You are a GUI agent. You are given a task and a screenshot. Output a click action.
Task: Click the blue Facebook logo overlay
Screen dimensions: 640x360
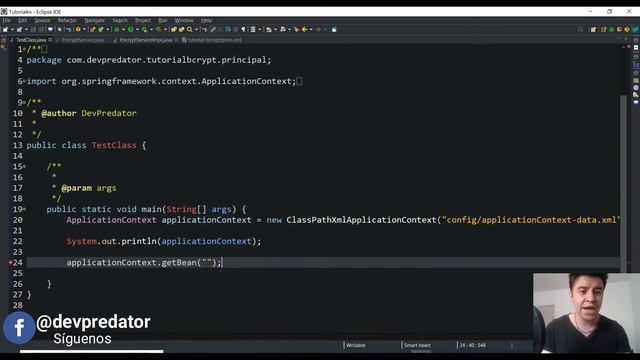click(19, 328)
